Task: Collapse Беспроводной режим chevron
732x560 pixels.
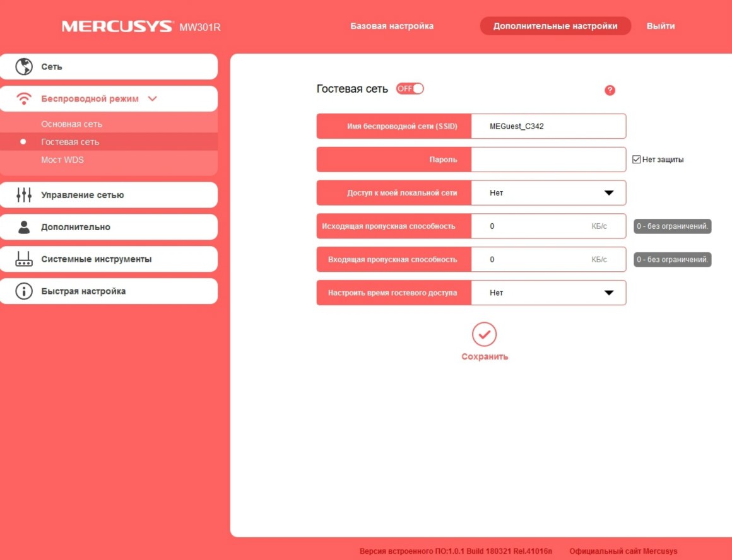Action: pos(152,99)
